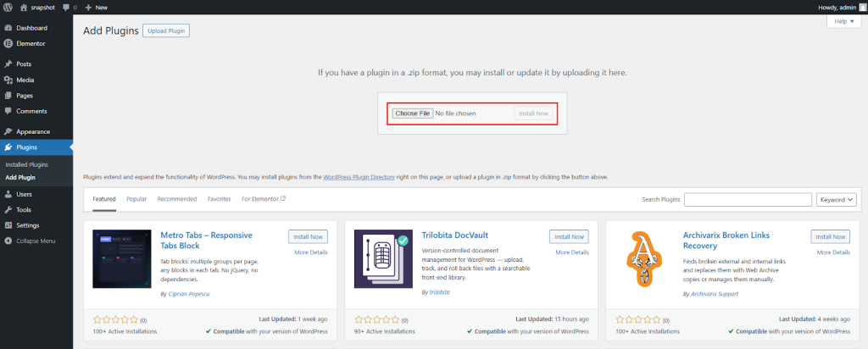
Task: Focus the Search Plugins input field
Action: [x=748, y=200]
